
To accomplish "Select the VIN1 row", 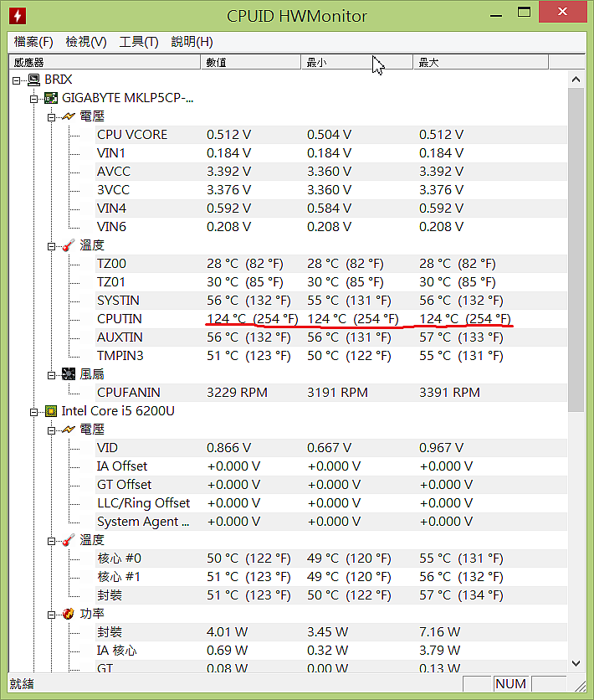I will click(x=331, y=153).
